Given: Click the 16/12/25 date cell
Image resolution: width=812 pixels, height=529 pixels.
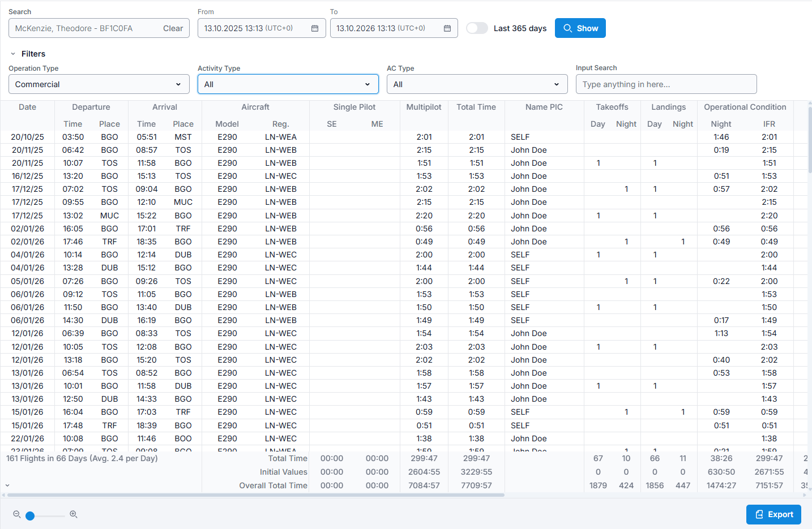Looking at the screenshot, I should pos(27,176).
